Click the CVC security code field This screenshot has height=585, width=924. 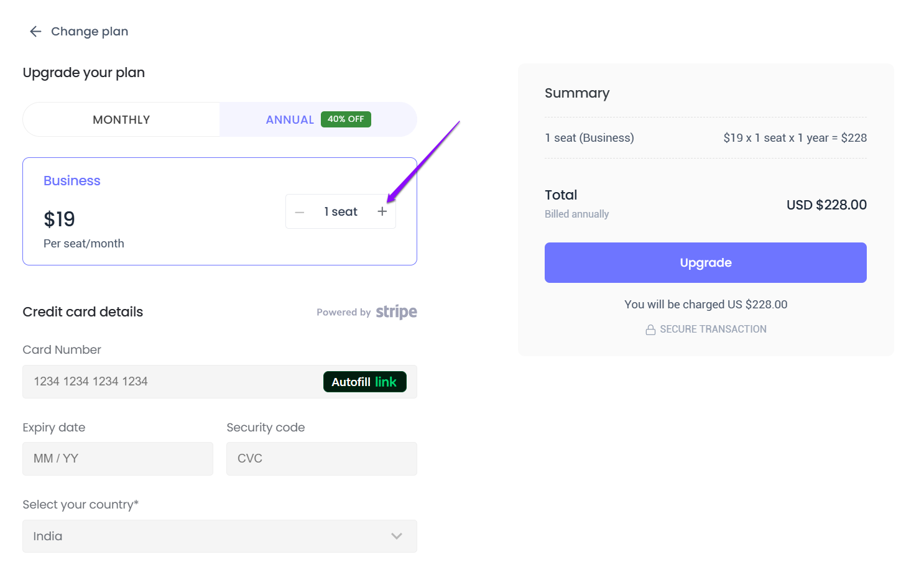click(x=321, y=459)
